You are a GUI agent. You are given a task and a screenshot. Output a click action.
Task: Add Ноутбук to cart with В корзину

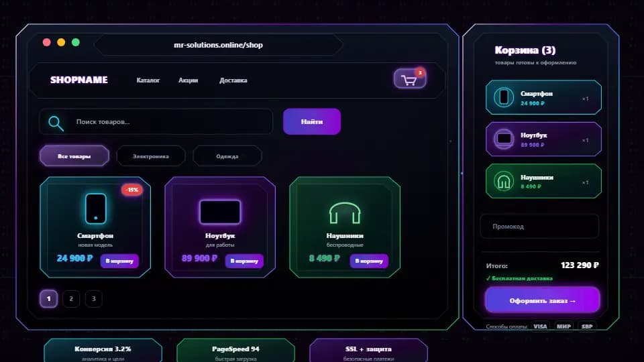[244, 261]
